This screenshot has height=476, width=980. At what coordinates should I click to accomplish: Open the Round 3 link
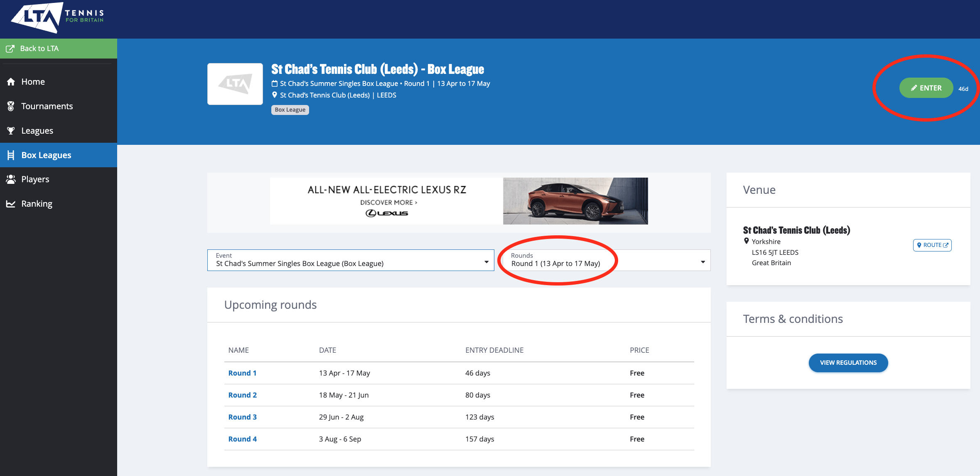[x=242, y=417]
